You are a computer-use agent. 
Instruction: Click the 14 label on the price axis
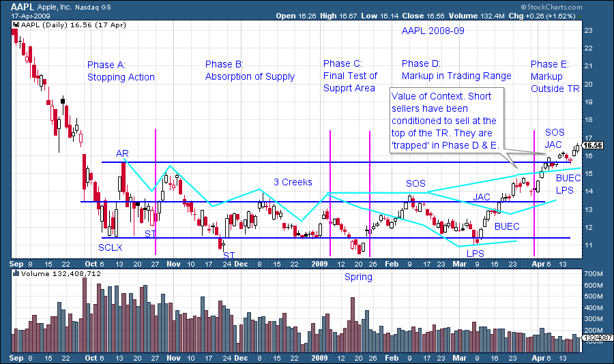tap(589, 192)
